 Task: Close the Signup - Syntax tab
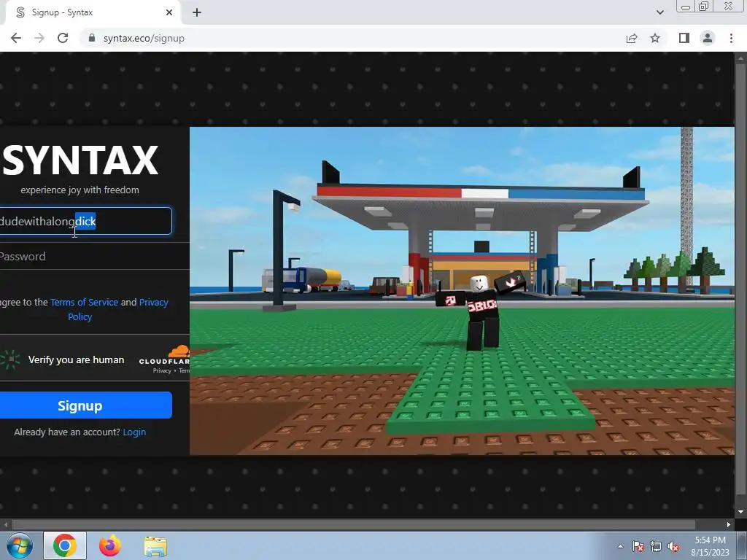(169, 12)
